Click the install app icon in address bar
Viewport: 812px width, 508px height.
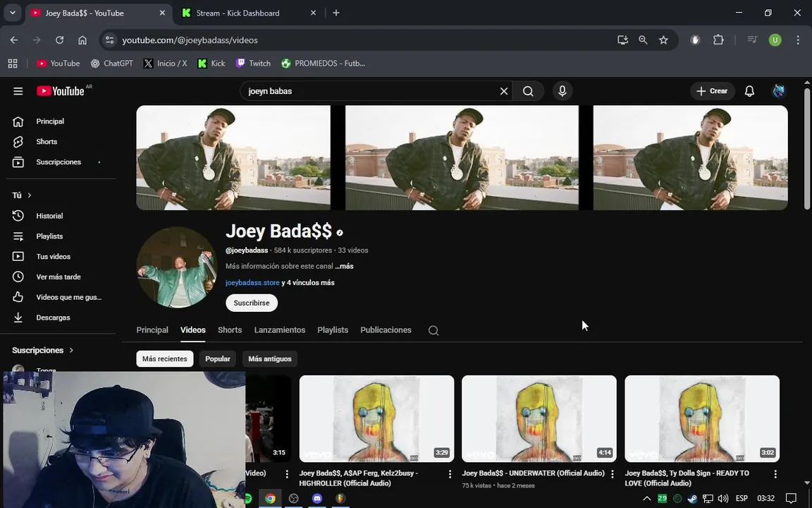(622, 40)
